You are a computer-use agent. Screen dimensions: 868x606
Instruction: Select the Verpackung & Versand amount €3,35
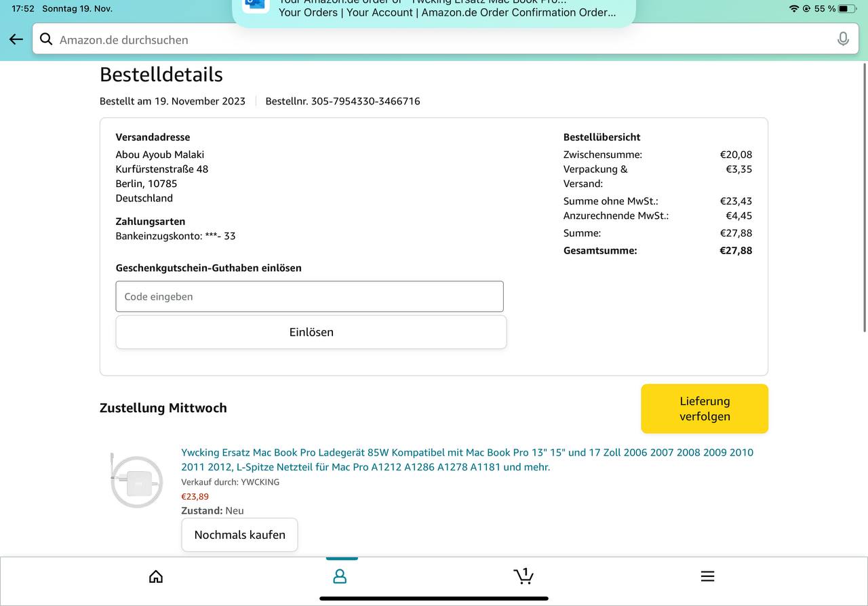[738, 169]
